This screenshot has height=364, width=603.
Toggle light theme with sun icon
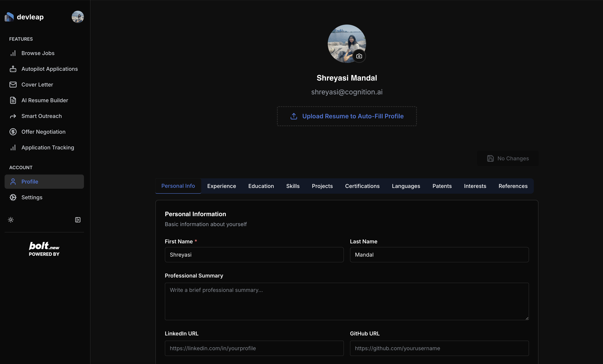[11, 220]
